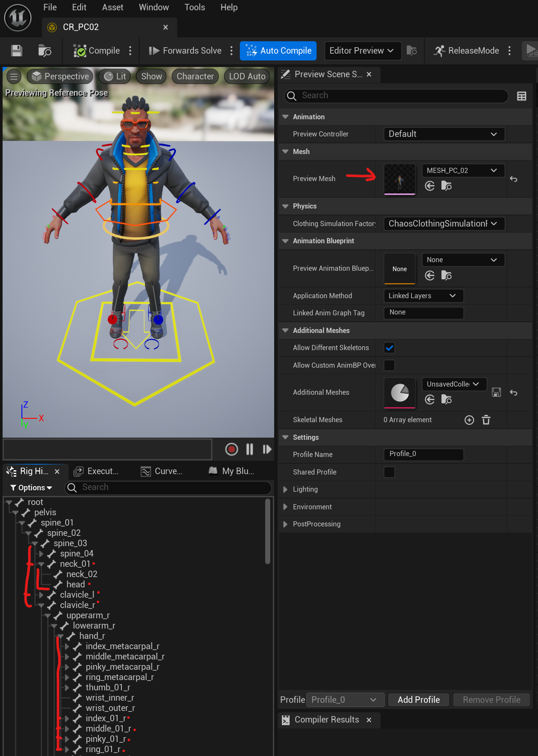
Task: Add a Skeletal Meshes array element
Action: [469, 420]
